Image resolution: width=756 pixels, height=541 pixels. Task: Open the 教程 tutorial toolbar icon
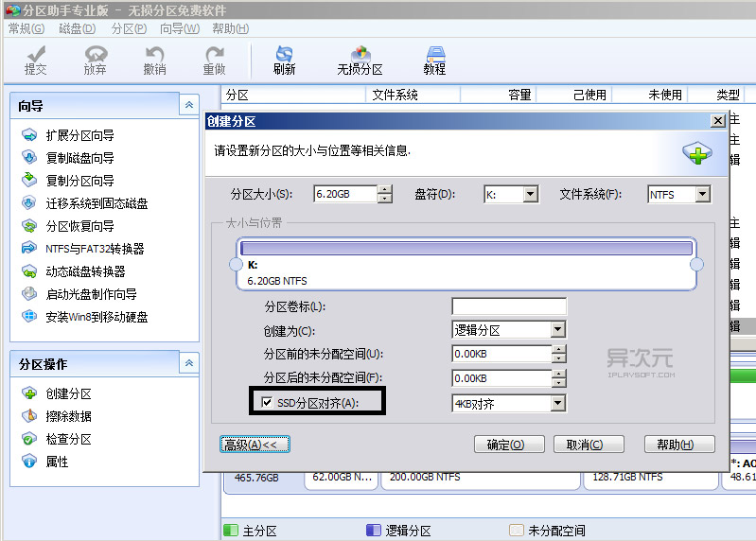tap(434, 61)
